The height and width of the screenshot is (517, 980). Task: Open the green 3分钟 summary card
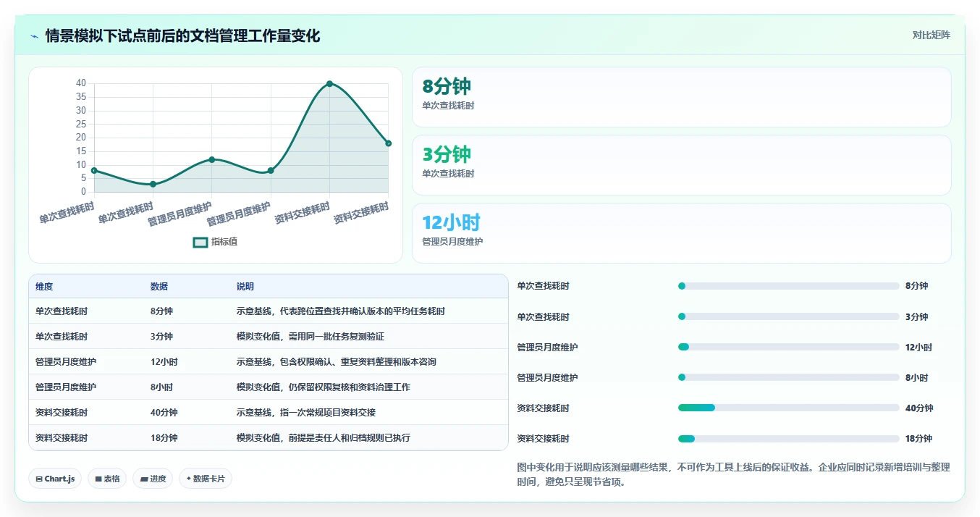coord(681,165)
